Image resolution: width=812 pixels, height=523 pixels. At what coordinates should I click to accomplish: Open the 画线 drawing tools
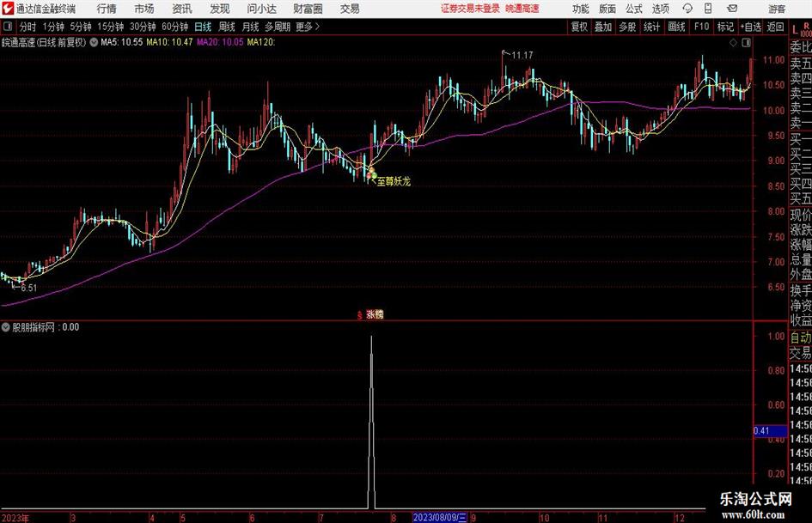coord(676,27)
